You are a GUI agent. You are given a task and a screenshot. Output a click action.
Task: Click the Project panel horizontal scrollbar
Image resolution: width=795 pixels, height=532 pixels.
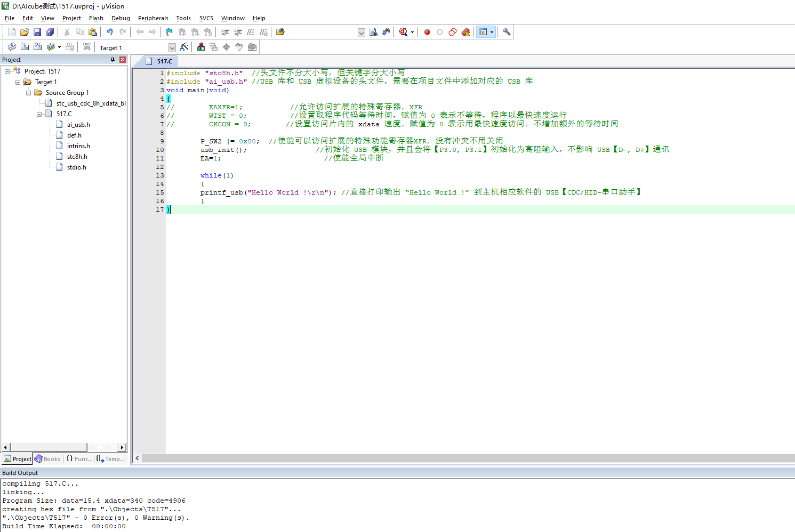[x=49, y=447]
